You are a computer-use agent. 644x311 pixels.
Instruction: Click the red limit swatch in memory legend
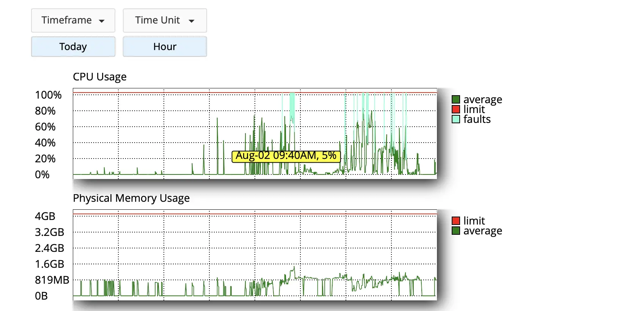pyautogui.click(x=456, y=221)
